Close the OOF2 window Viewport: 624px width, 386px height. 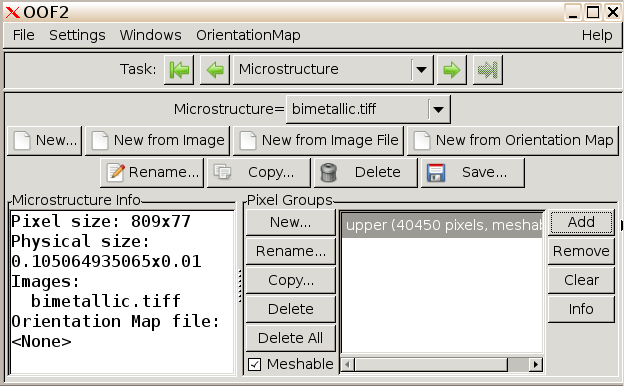pos(613,12)
